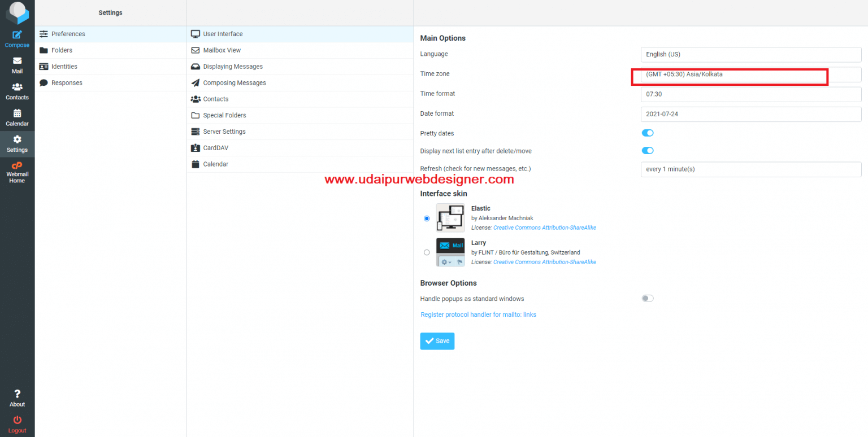Open the About question mark icon
The height and width of the screenshot is (437, 868).
tap(17, 394)
